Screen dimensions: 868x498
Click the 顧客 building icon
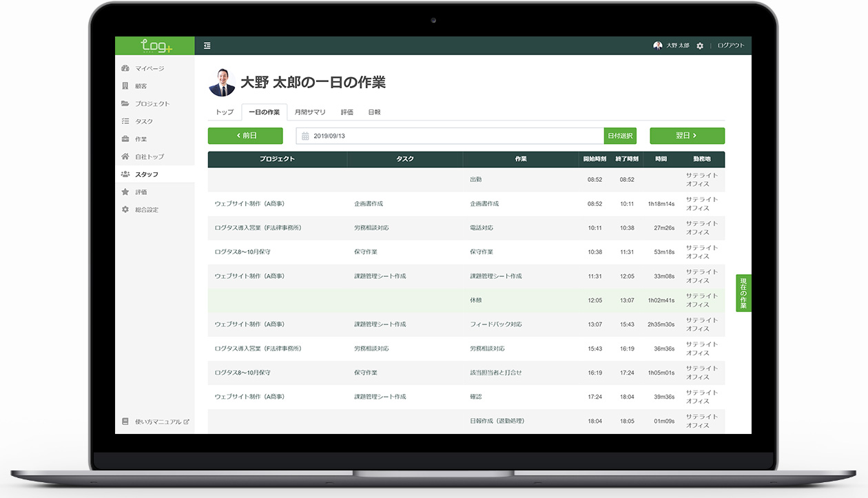[x=125, y=86]
